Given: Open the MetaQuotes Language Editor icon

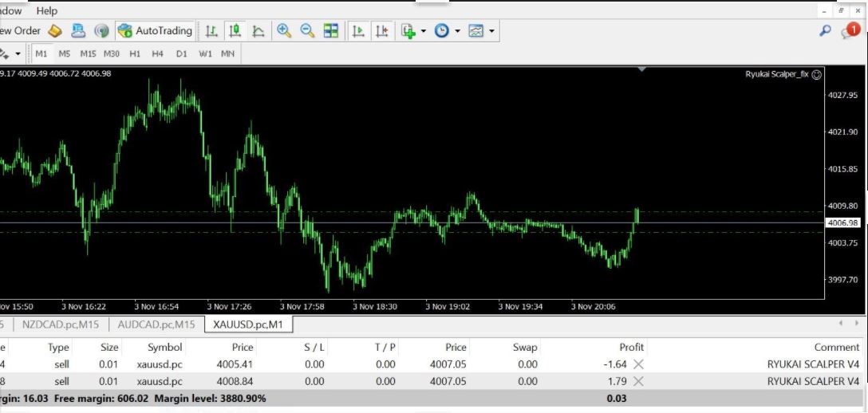Looking at the screenshot, I should pos(55,31).
